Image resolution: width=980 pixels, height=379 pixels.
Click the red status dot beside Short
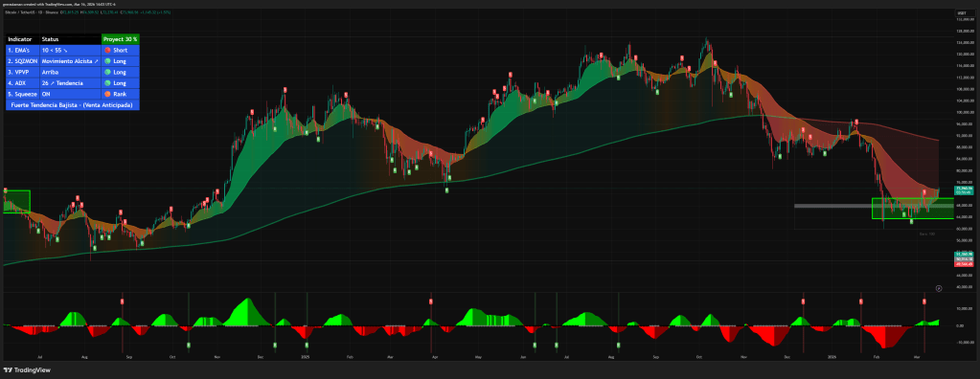point(107,50)
